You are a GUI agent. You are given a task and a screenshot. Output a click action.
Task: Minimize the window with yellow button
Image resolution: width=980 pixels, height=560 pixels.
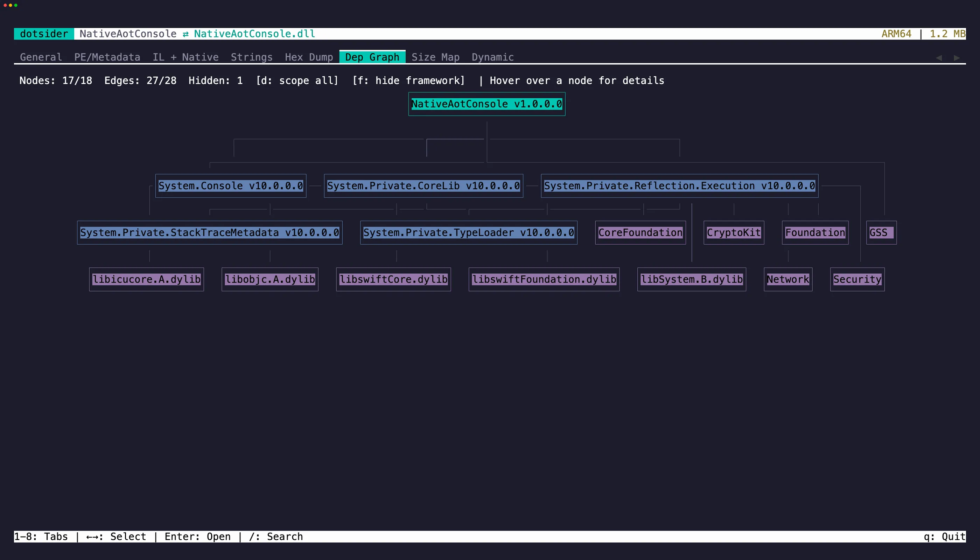point(10,5)
